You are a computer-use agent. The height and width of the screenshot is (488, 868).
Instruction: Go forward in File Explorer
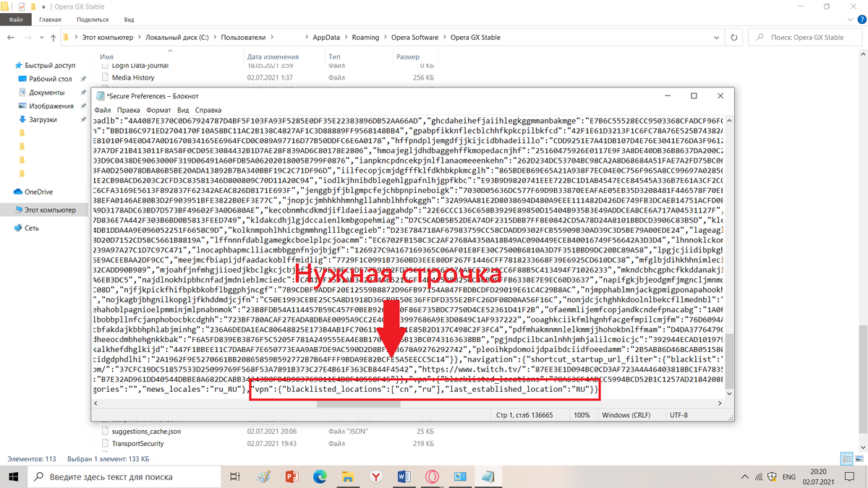click(x=27, y=38)
